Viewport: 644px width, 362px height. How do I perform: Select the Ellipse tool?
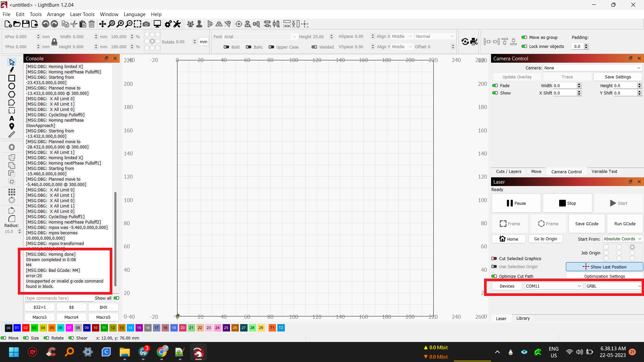pos(12,86)
